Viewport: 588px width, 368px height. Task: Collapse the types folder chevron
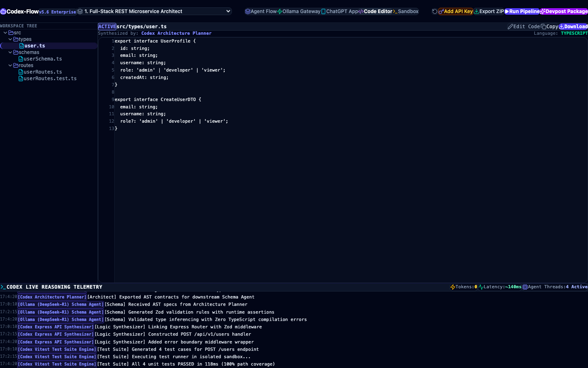point(10,39)
